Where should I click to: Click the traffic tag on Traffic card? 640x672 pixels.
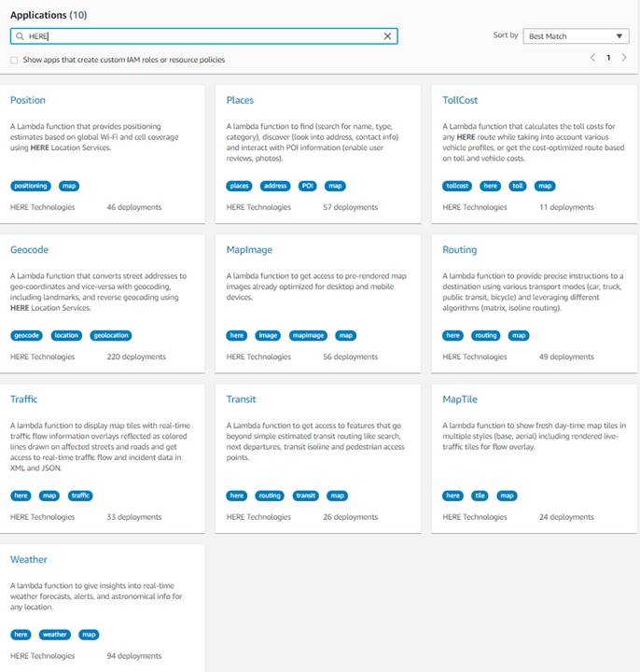click(x=80, y=496)
